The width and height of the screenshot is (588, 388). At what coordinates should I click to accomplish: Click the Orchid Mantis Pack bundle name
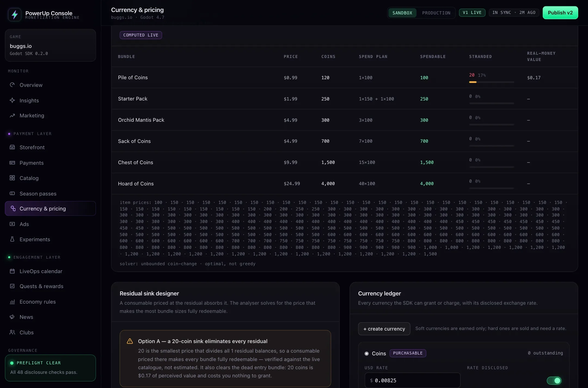[141, 120]
